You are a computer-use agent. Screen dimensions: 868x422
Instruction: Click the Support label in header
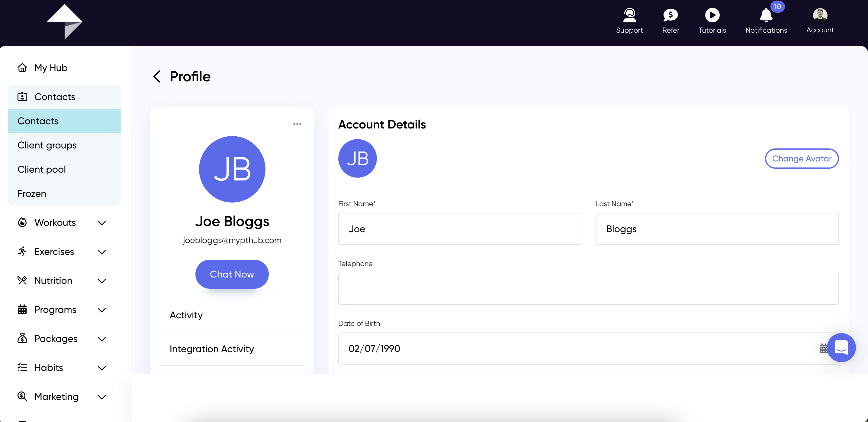click(629, 30)
